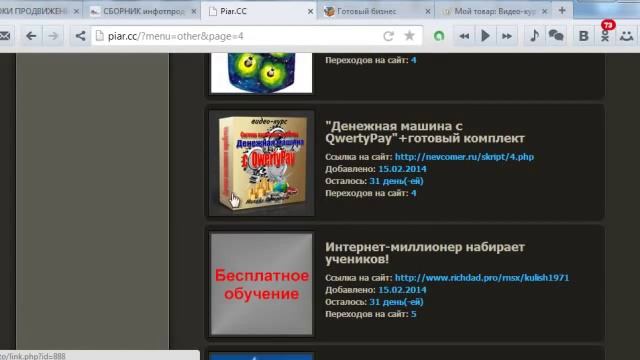The width and height of the screenshot is (640, 360).
Task: Open the nevcomer.ru/skript/4.php link
Action: tap(464, 157)
